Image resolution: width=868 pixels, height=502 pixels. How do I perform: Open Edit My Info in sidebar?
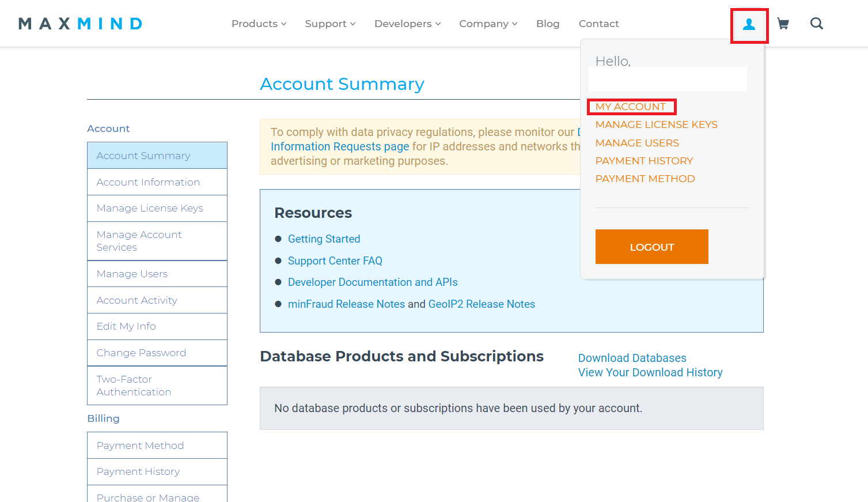(157, 326)
